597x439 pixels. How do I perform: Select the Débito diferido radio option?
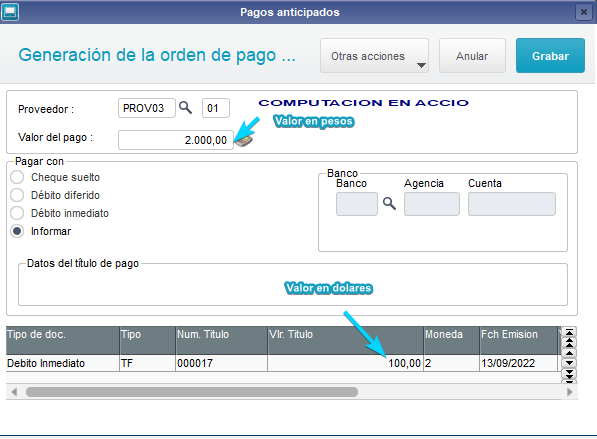point(17,195)
